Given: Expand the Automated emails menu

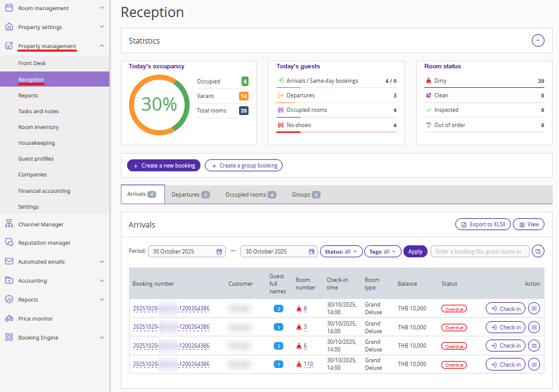Looking at the screenshot, I should (x=102, y=262).
